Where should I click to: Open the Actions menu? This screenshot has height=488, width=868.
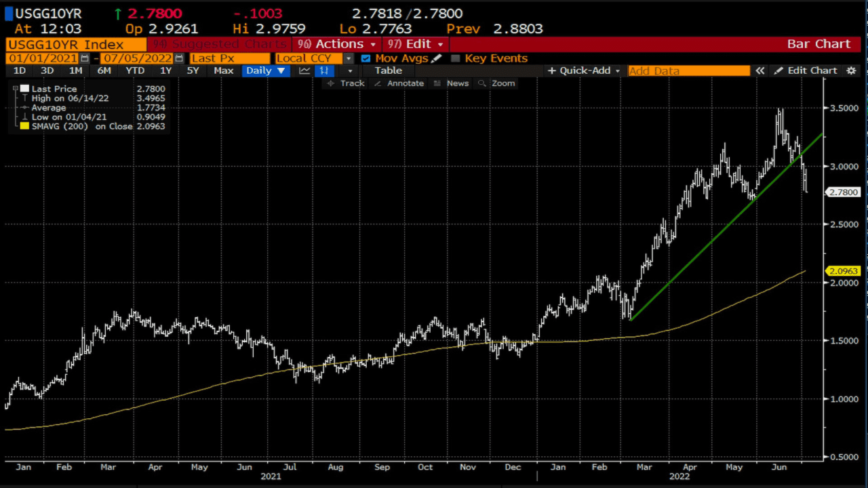[x=336, y=44]
